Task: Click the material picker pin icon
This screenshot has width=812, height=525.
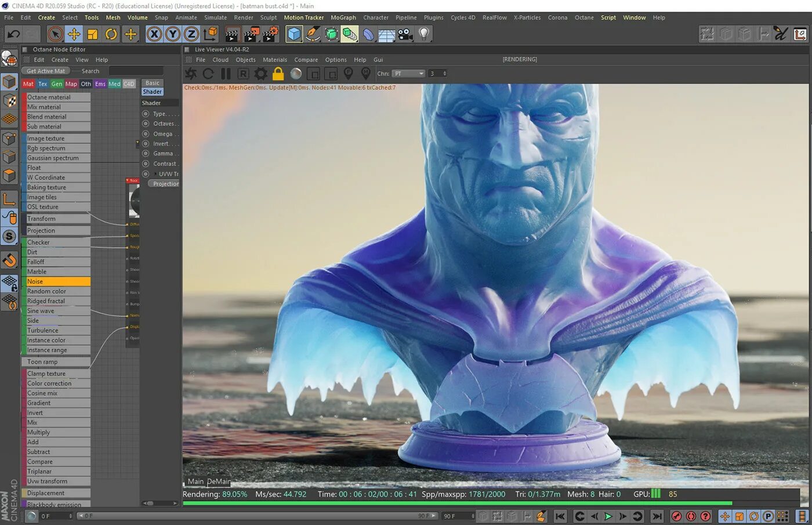Action: coord(366,74)
